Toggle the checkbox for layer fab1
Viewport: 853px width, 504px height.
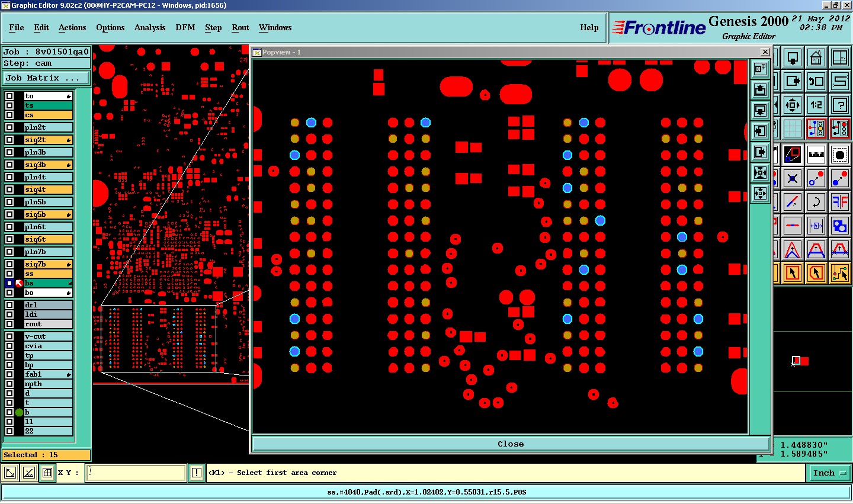9,374
